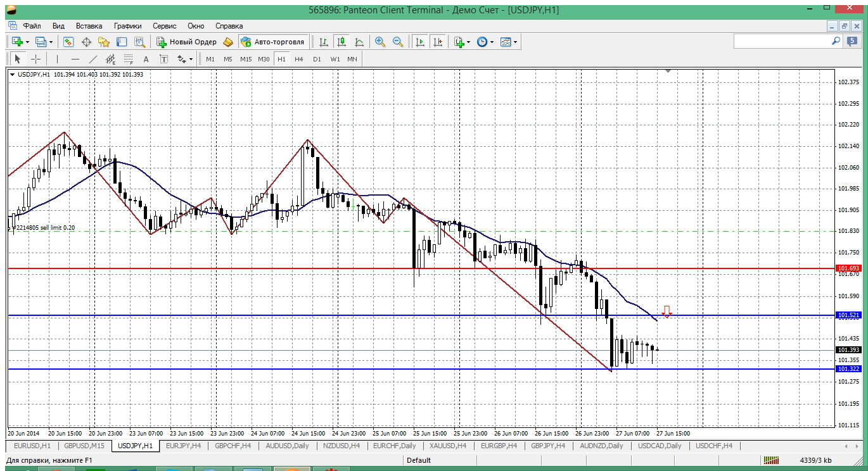Switch to the XAUUSD,H4 chart tab
This screenshot has height=471, width=868.
coord(447,446)
